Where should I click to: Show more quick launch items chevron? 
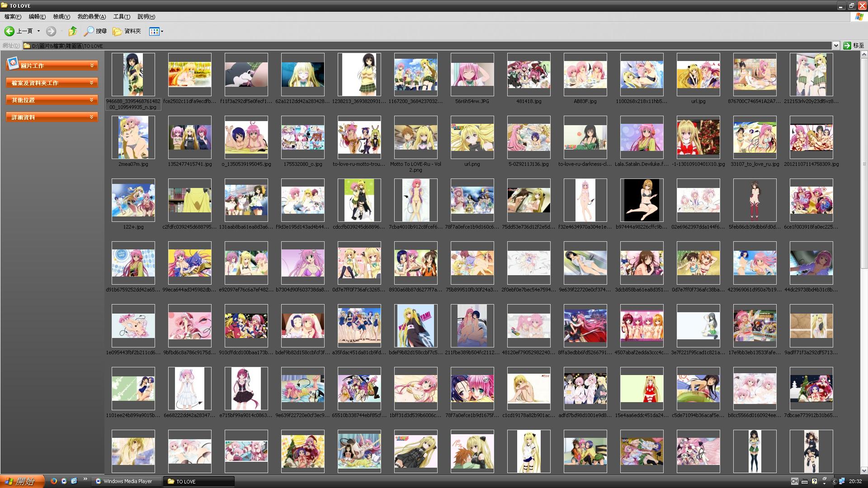click(x=85, y=479)
